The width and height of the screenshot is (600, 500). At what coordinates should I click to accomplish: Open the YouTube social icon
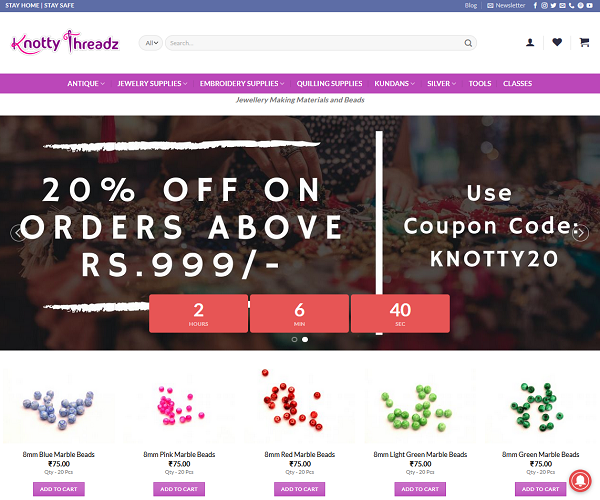pos(589,5)
